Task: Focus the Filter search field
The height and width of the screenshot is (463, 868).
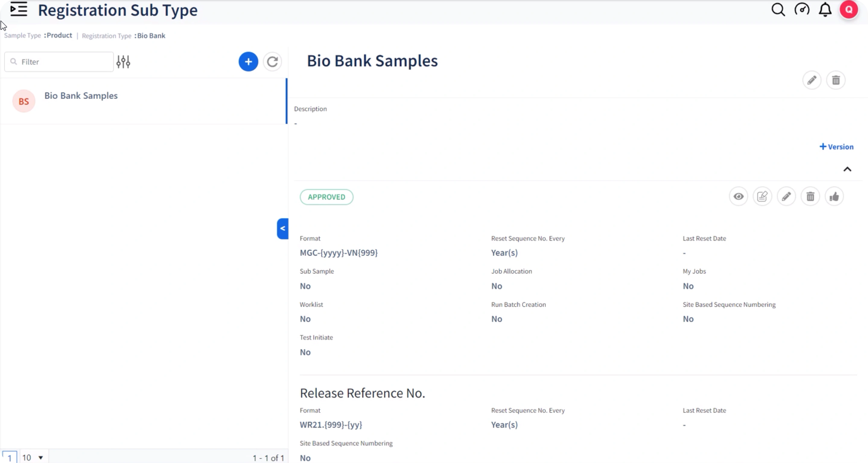Action: pos(59,62)
